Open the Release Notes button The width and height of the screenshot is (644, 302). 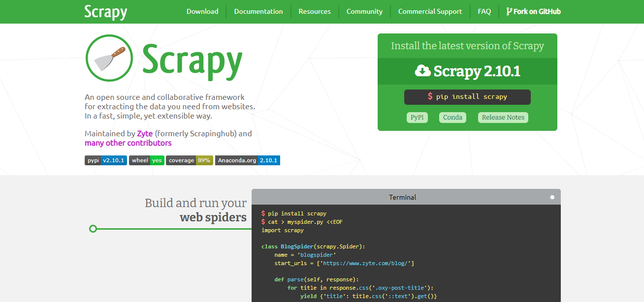(x=503, y=118)
